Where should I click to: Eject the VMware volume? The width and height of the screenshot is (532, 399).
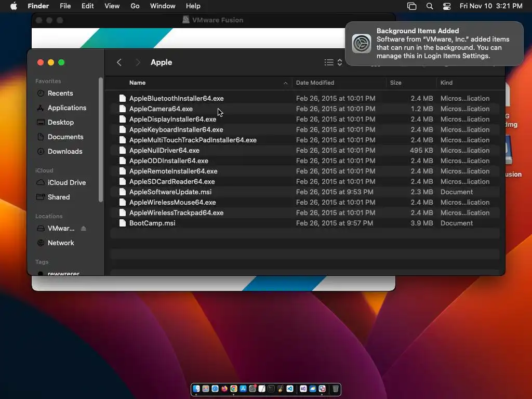tap(84, 229)
